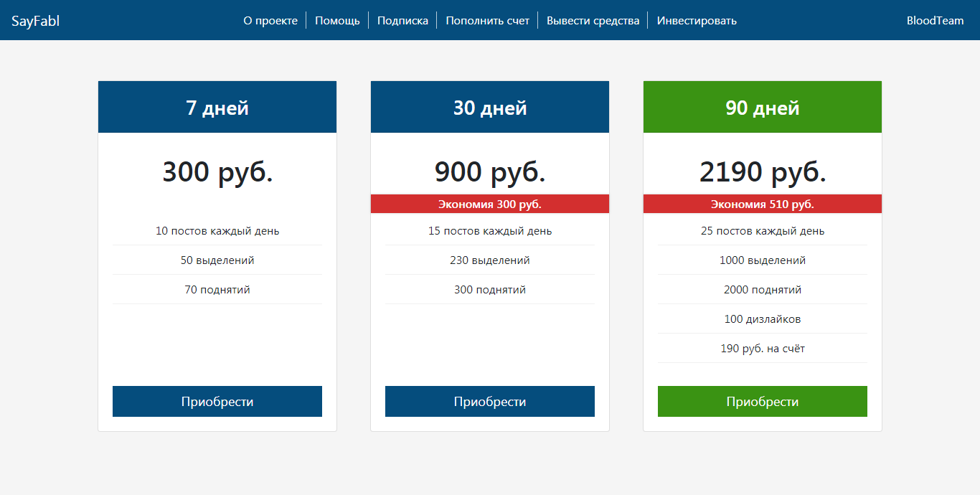Click the 900 руб. price
This screenshot has width=980, height=495.
tap(490, 172)
